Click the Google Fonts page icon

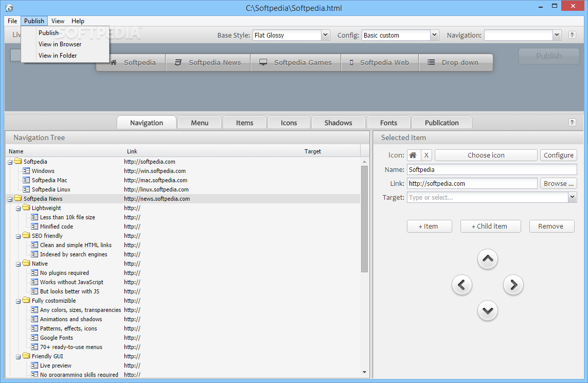(34, 338)
